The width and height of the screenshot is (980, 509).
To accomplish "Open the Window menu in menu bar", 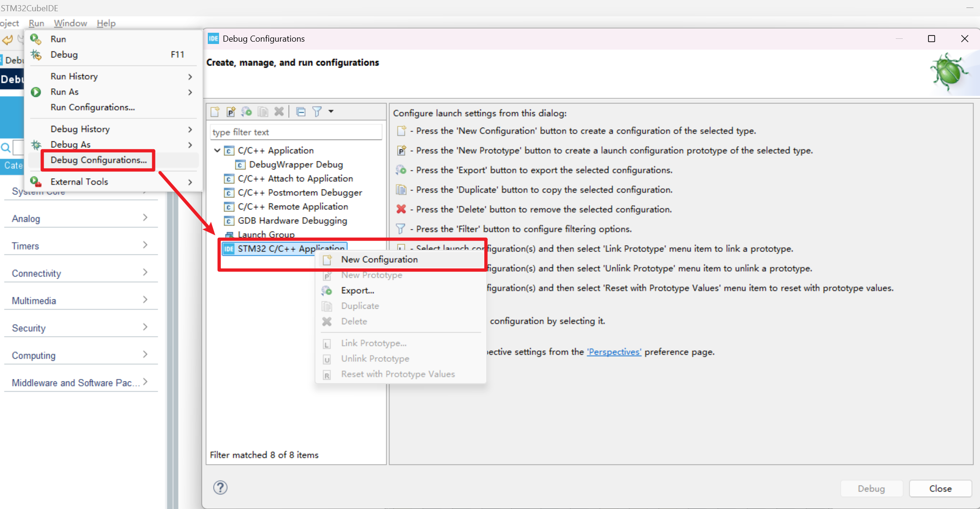I will click(x=70, y=23).
